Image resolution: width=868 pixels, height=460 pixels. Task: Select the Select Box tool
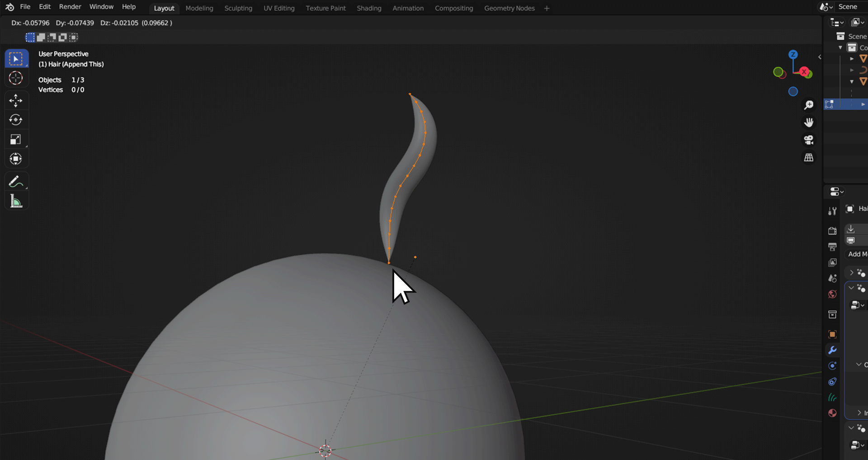click(16, 59)
